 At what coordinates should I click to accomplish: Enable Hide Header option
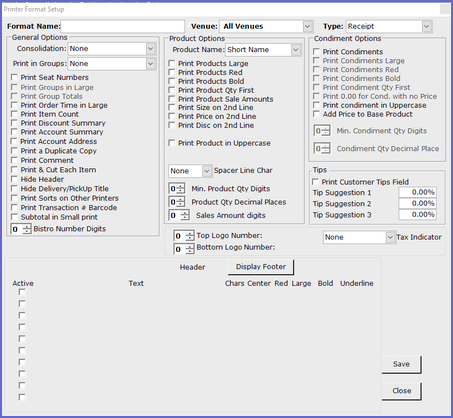(14, 179)
